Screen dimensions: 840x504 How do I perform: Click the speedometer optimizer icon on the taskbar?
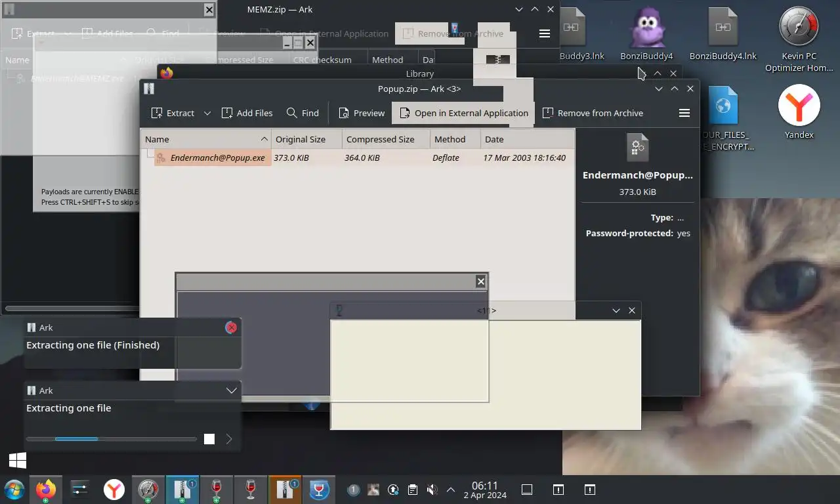coord(148,490)
